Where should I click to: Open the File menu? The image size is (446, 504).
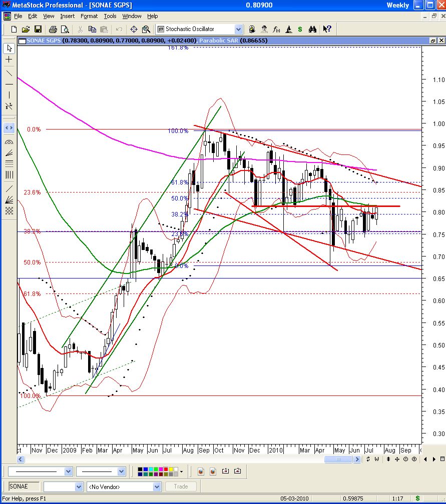(x=18, y=16)
